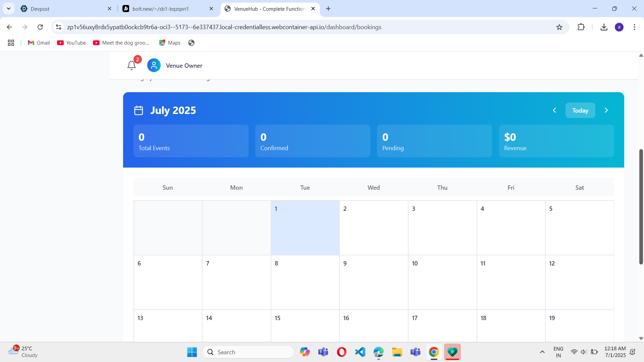Select day 16 calendar cell
The height and width of the screenshot is (362, 644).
(373, 325)
